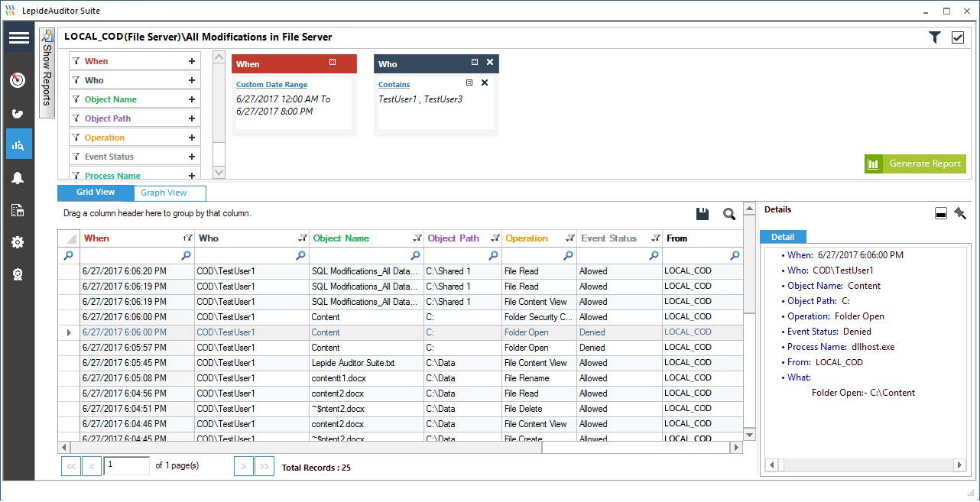Open the alerts bell icon in sidebar

[17, 177]
